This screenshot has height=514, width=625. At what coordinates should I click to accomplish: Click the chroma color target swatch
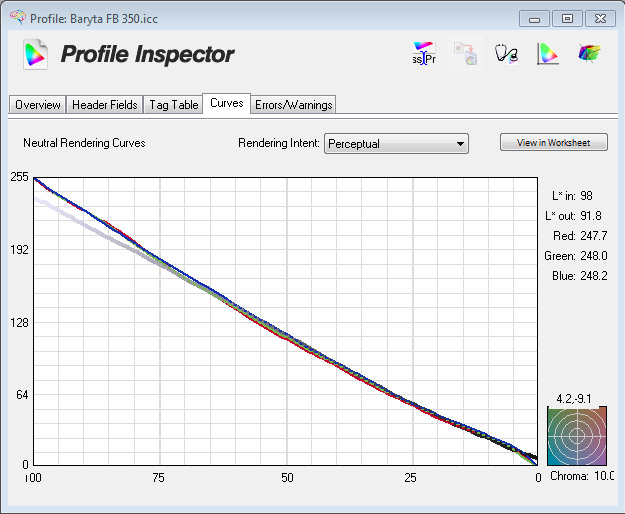[577, 436]
